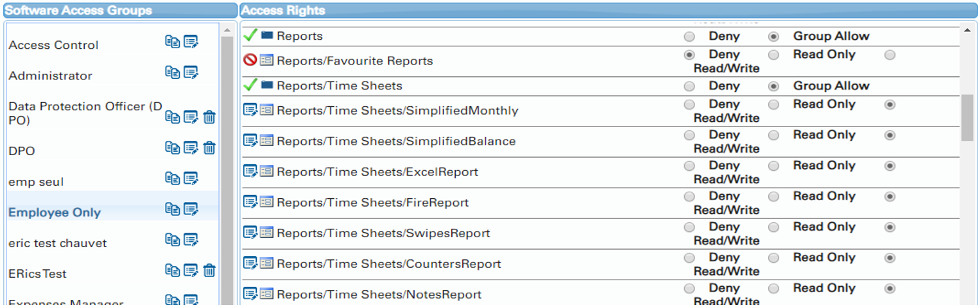
Task: Click the groups list scroll-up arrow
Action: [227, 30]
